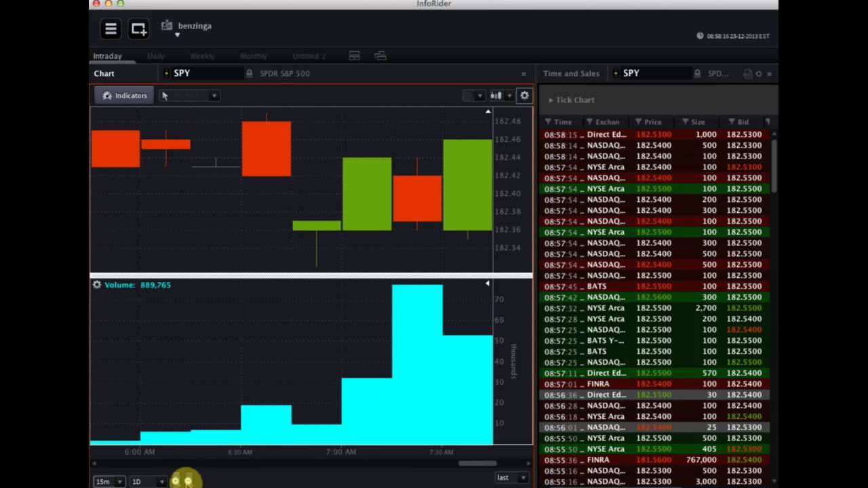Click the Exchan column filter icon
Image resolution: width=868 pixels, height=488 pixels.
coord(590,122)
